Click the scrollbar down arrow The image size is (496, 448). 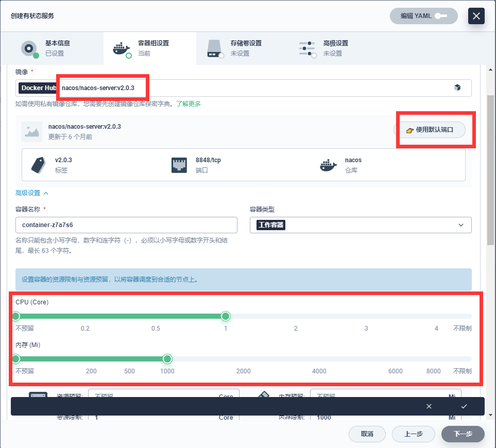pos(490,415)
